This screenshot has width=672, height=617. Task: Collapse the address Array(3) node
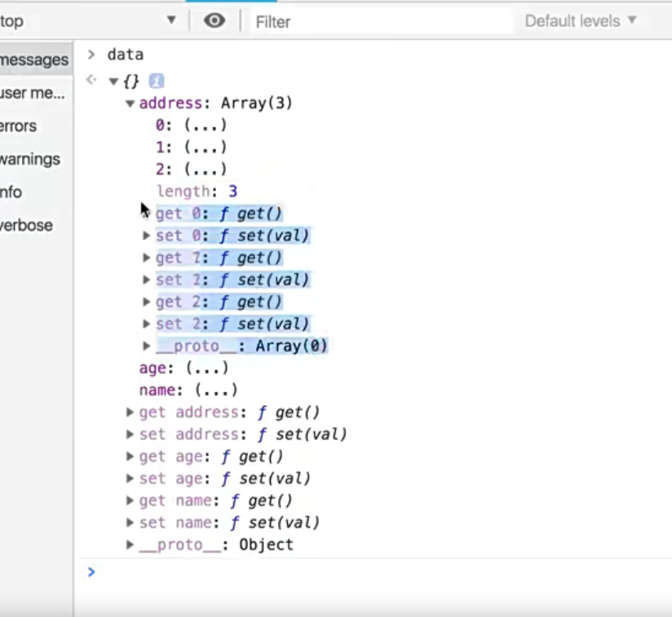[130, 104]
